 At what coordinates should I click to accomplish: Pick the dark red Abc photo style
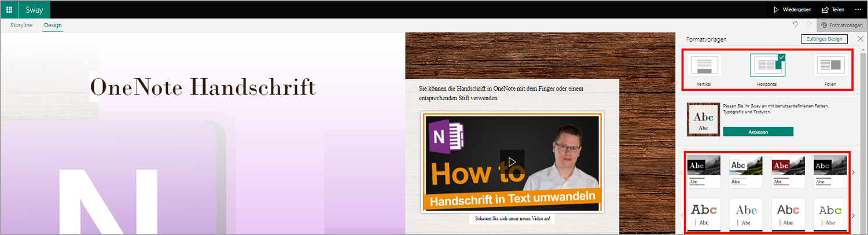coord(788,171)
